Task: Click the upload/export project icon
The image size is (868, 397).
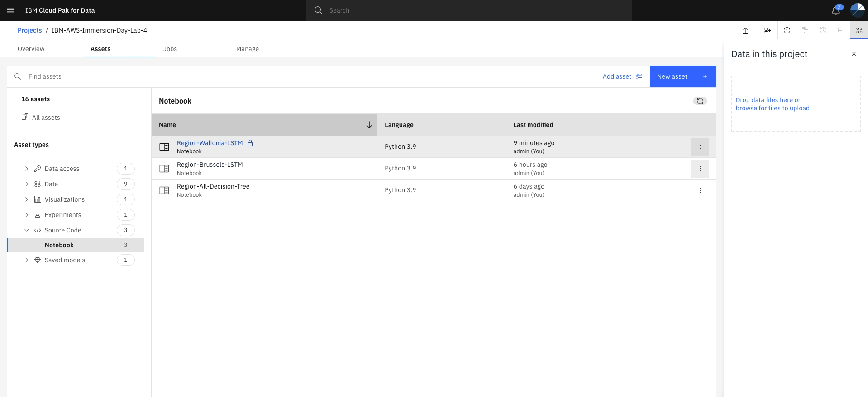Action: (x=745, y=30)
